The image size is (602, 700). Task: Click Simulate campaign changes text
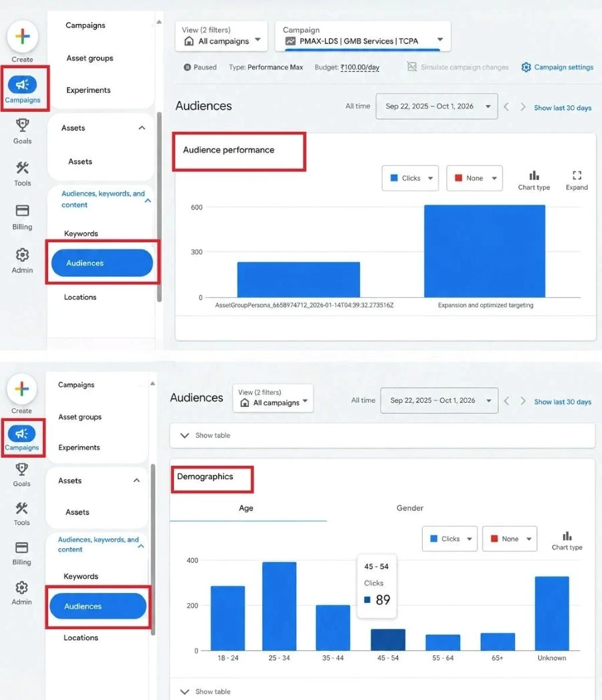[x=465, y=67]
